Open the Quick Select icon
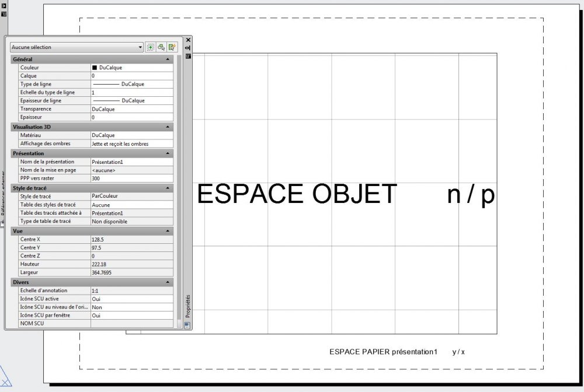The height and width of the screenshot is (392, 584). (x=172, y=47)
